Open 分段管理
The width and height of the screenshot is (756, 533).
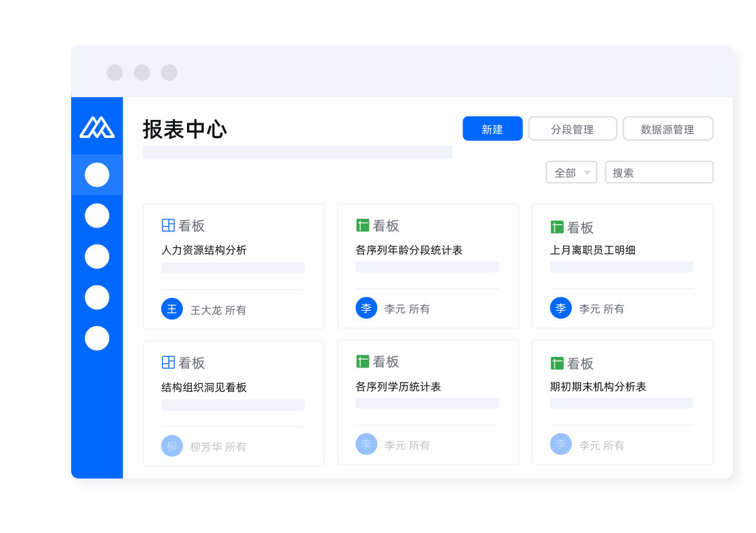(572, 129)
